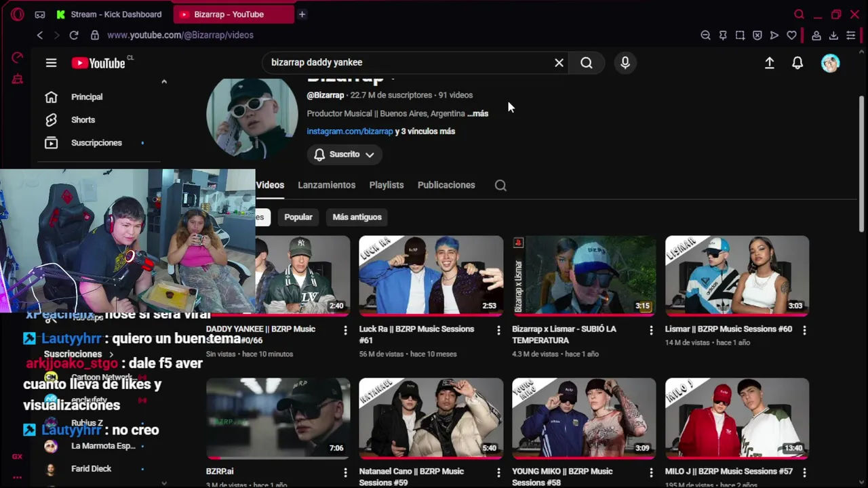Play Bizarrap x Lismar thumbnail
This screenshot has height=488, width=868.
coord(584,276)
